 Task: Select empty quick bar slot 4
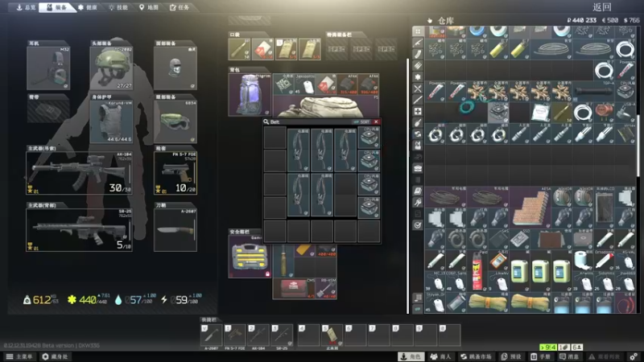308,335
